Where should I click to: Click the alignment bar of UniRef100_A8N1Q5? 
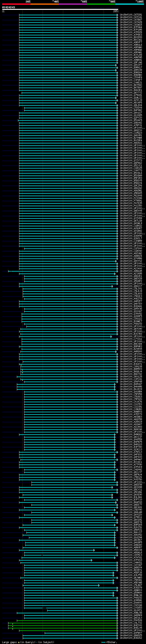63,271
